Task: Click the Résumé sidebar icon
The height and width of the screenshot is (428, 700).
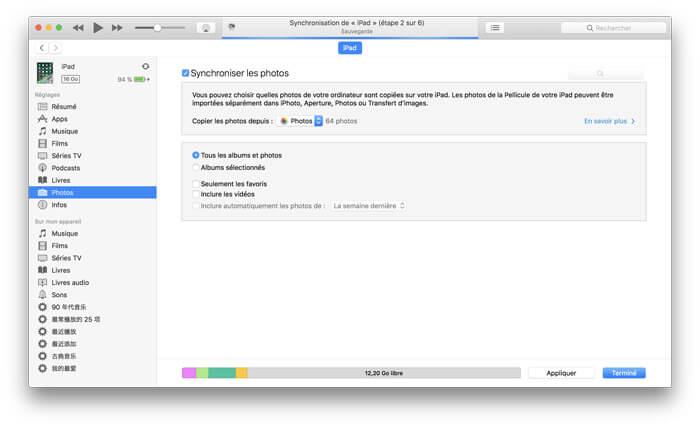Action: point(42,106)
